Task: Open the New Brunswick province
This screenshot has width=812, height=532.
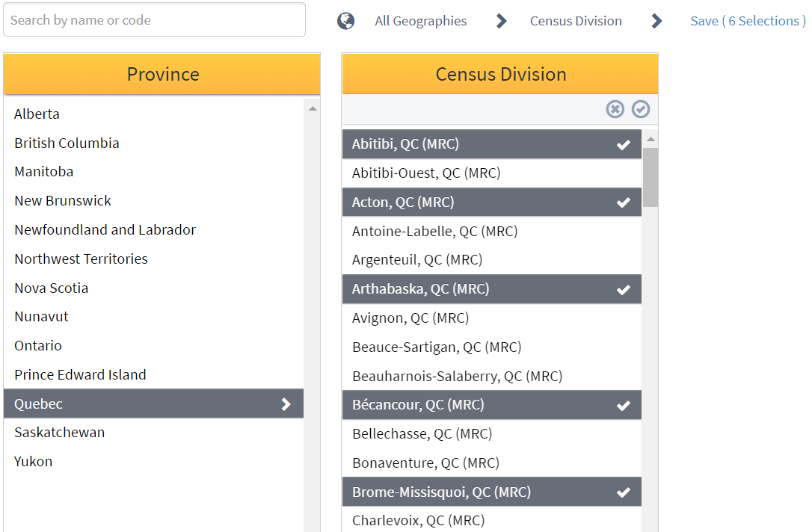Action: pos(153,201)
